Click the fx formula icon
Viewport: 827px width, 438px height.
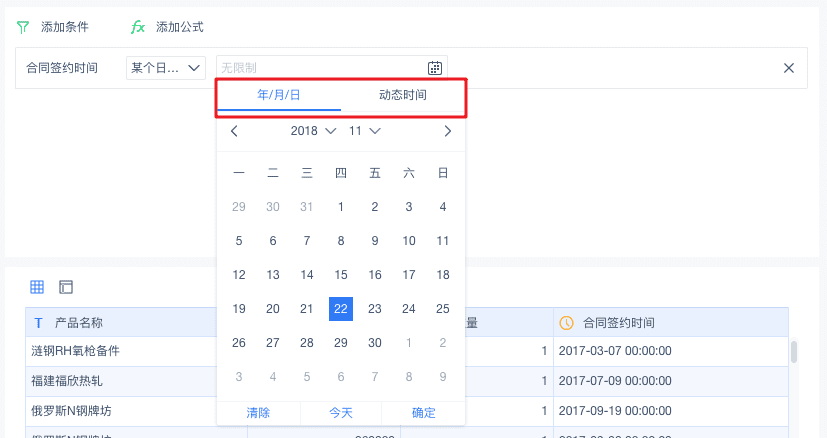[x=138, y=27]
